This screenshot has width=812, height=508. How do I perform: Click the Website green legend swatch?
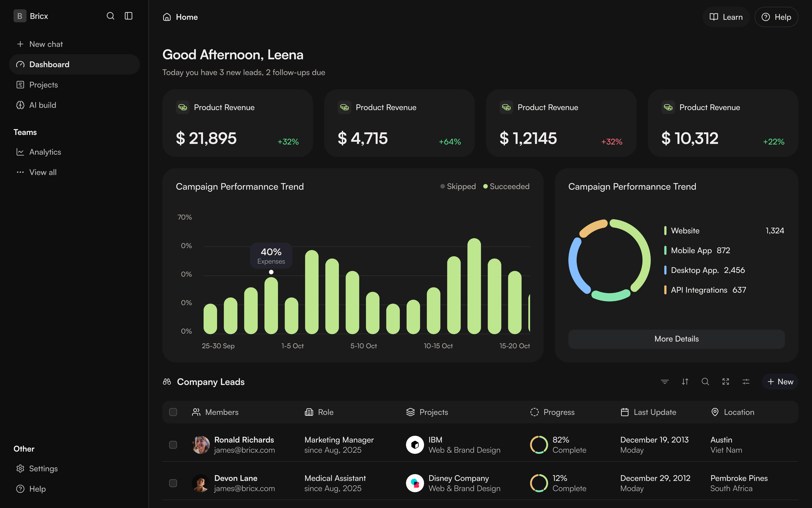click(665, 231)
